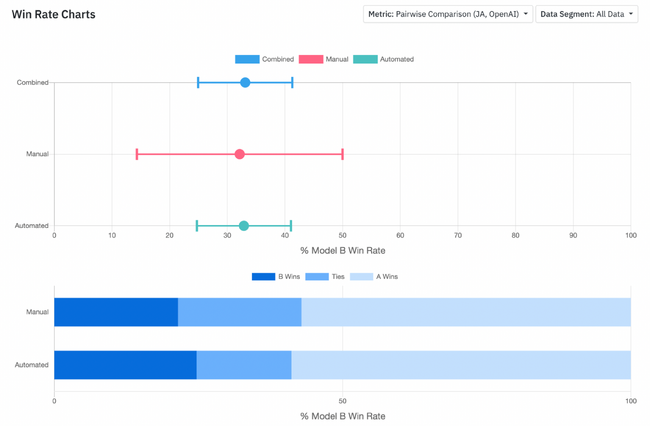Toggle the Manual legend swatch
650x427 pixels.
pos(311,59)
